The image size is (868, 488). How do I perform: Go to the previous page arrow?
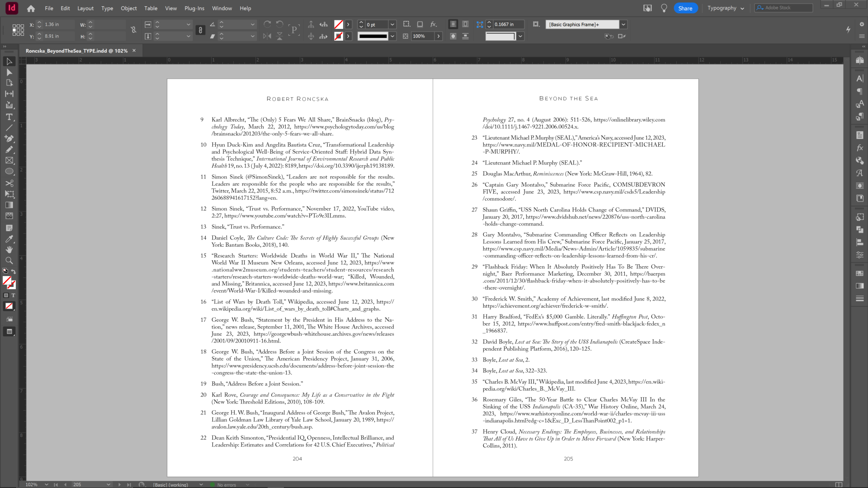(x=66, y=484)
